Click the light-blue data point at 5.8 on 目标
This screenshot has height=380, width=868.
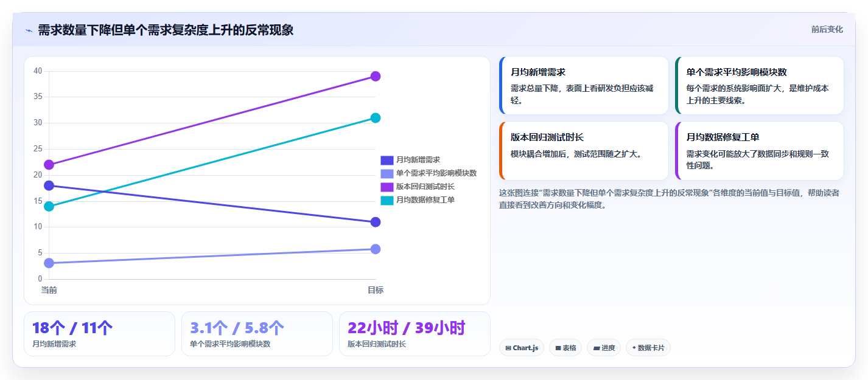tap(376, 249)
